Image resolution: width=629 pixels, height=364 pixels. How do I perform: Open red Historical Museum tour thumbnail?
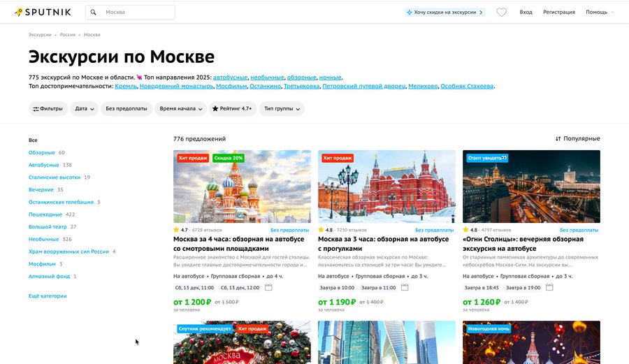(x=386, y=187)
